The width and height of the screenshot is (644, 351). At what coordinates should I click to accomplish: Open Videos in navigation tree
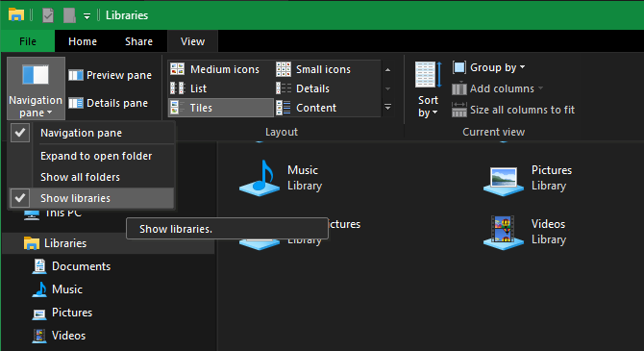pyautogui.click(x=68, y=336)
